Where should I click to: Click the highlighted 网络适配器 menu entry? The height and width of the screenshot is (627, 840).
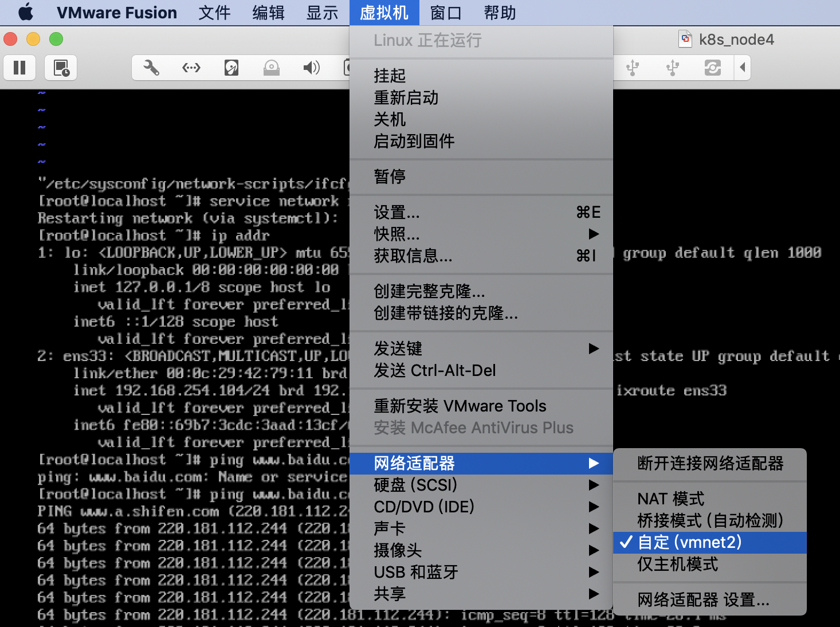481,463
